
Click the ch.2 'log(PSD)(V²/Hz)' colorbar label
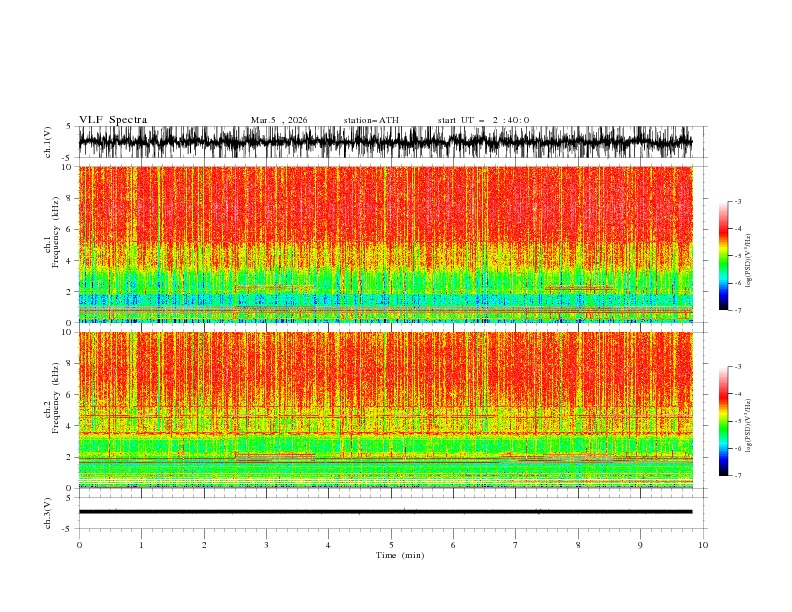click(x=748, y=425)
